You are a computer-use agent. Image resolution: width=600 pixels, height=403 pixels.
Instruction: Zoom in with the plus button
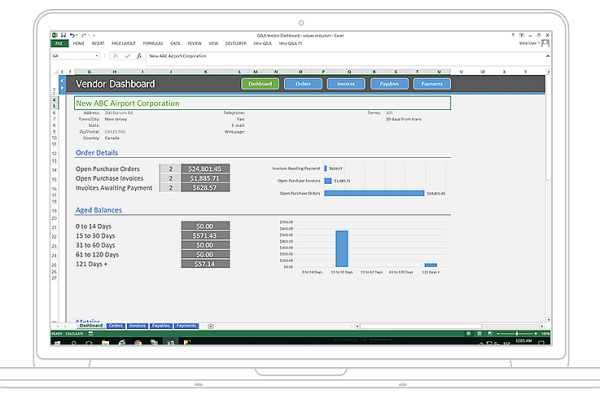(535, 334)
